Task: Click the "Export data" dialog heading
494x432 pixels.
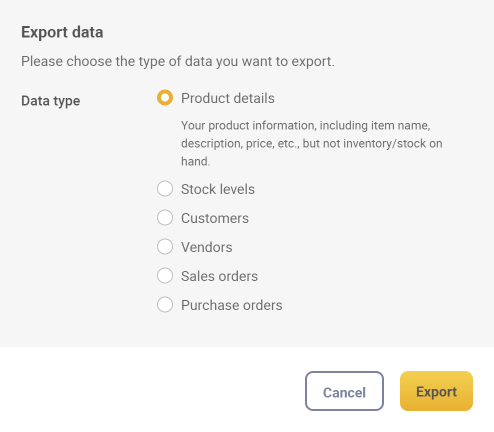Action: coord(62,32)
